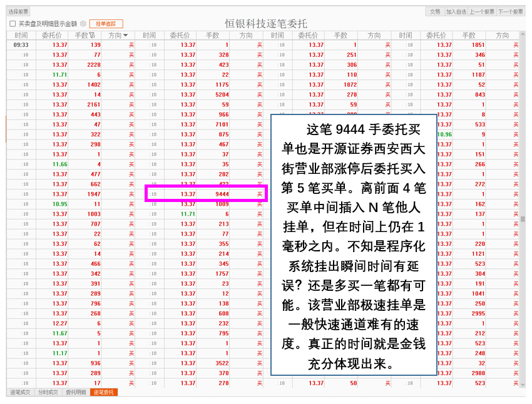Screen dimensions: 532x404
Task: Switch to the 分时成交 tab
Action: [48, 392]
